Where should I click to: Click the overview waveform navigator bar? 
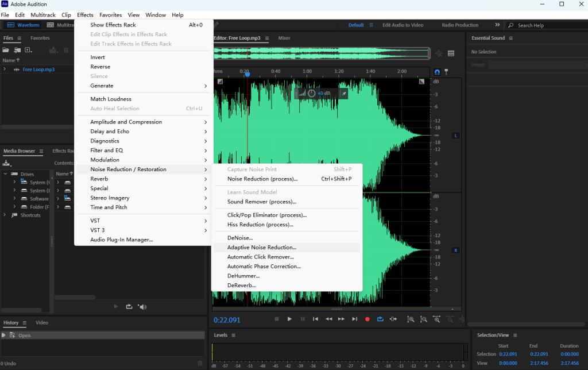pos(322,53)
